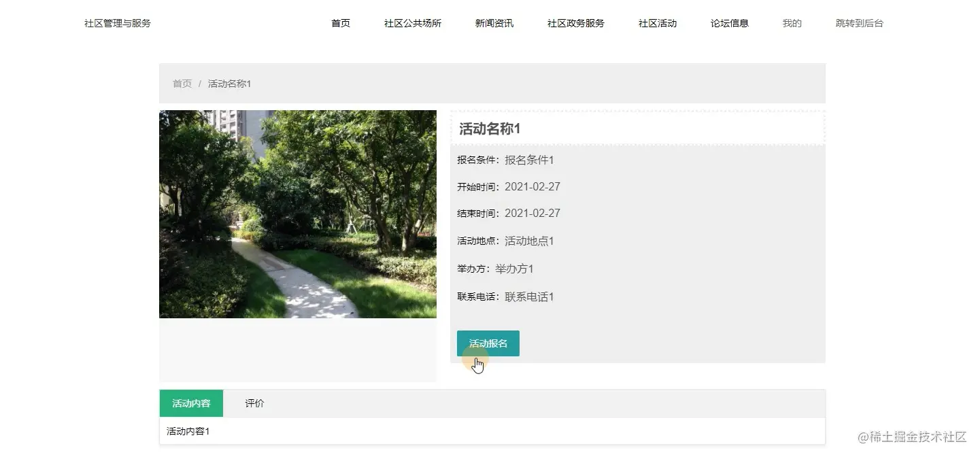The height and width of the screenshot is (457, 980).
Task: Click the 联系电话1 contact phone text
Action: [528, 297]
